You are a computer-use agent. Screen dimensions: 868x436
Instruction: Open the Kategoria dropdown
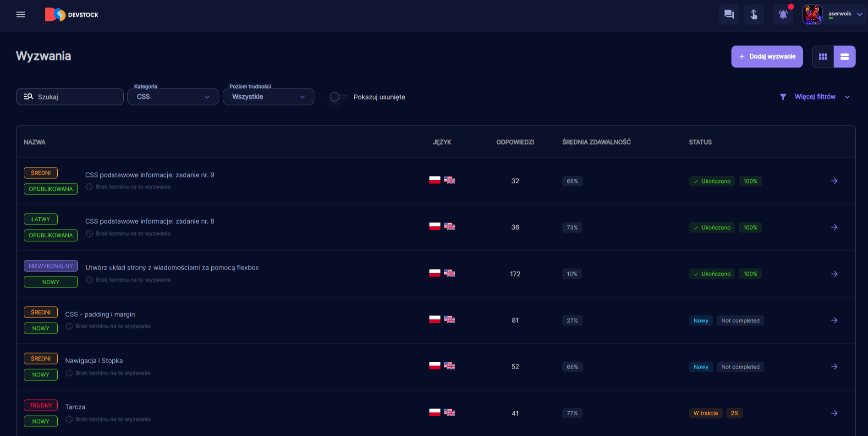pos(173,97)
